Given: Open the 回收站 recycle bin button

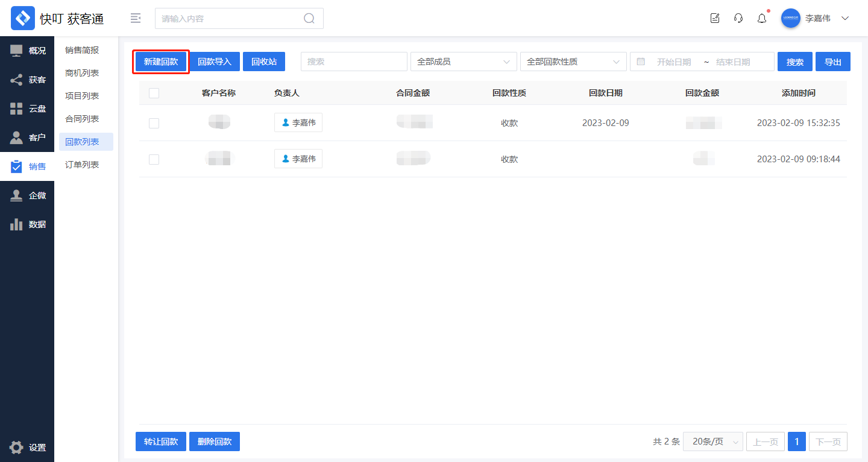Looking at the screenshot, I should (264, 62).
